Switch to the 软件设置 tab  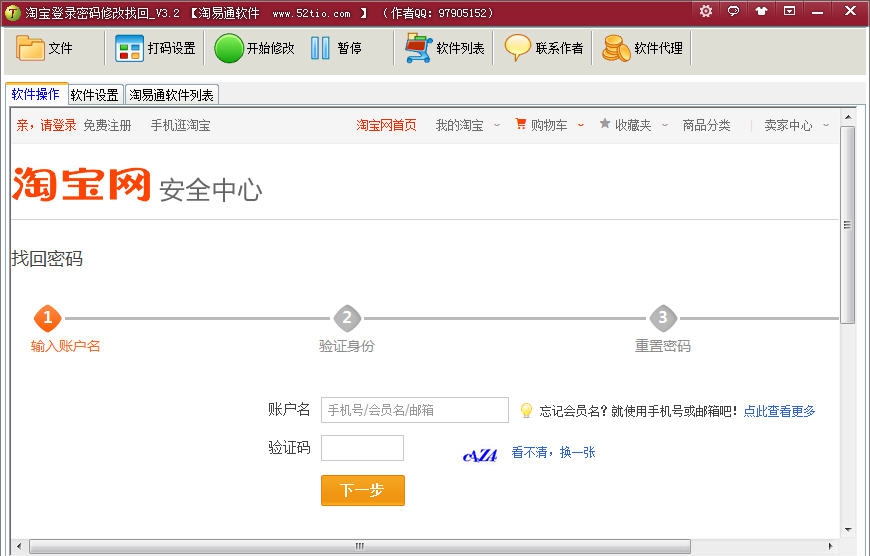coord(95,95)
